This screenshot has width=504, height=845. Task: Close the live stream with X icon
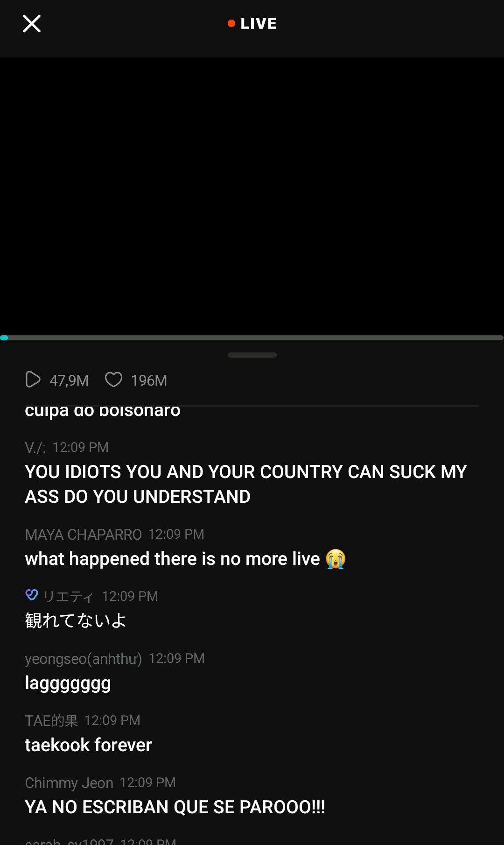click(x=32, y=23)
